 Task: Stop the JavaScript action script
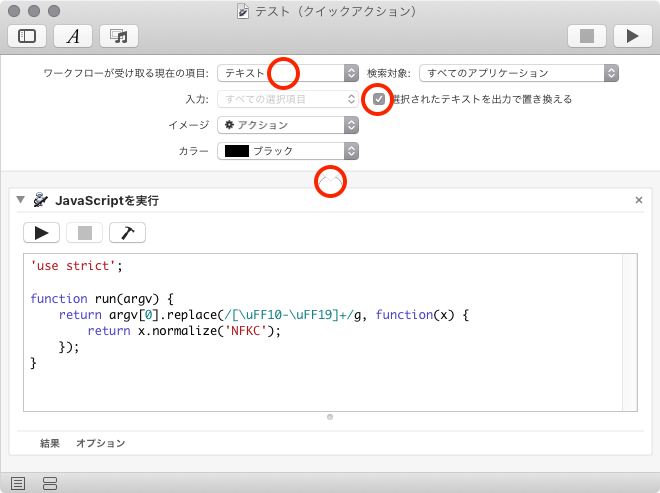click(x=84, y=233)
